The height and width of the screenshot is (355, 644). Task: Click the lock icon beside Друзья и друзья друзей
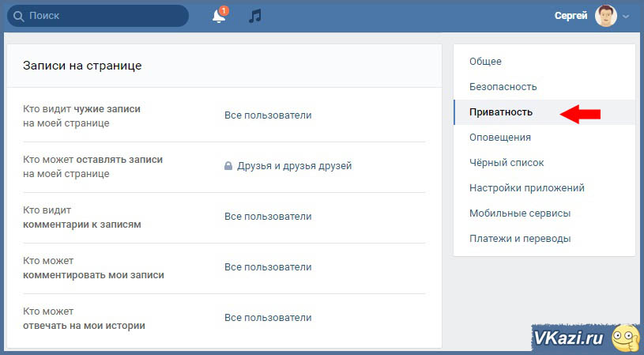(228, 166)
